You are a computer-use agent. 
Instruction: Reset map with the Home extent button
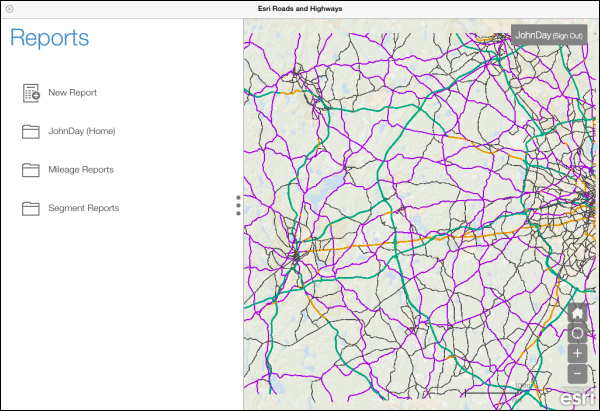pyautogui.click(x=577, y=313)
